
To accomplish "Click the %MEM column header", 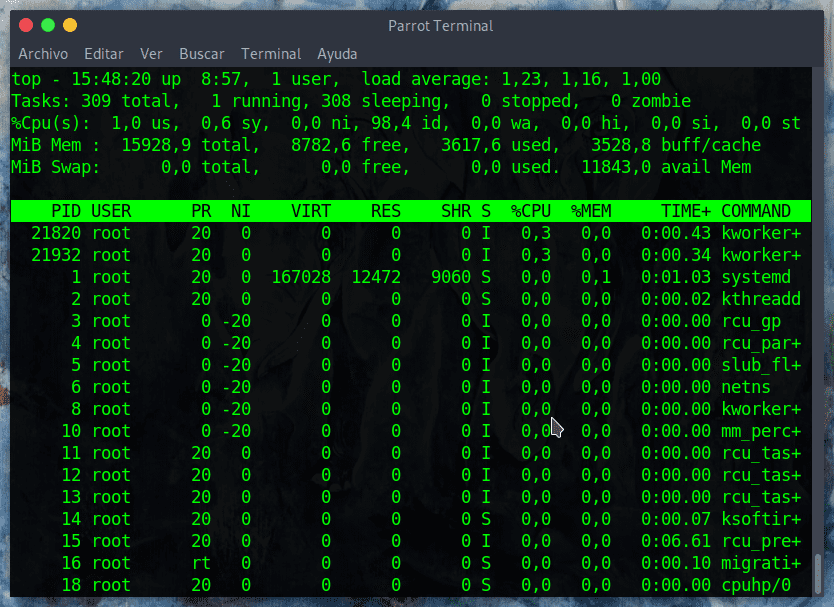I will point(591,211).
